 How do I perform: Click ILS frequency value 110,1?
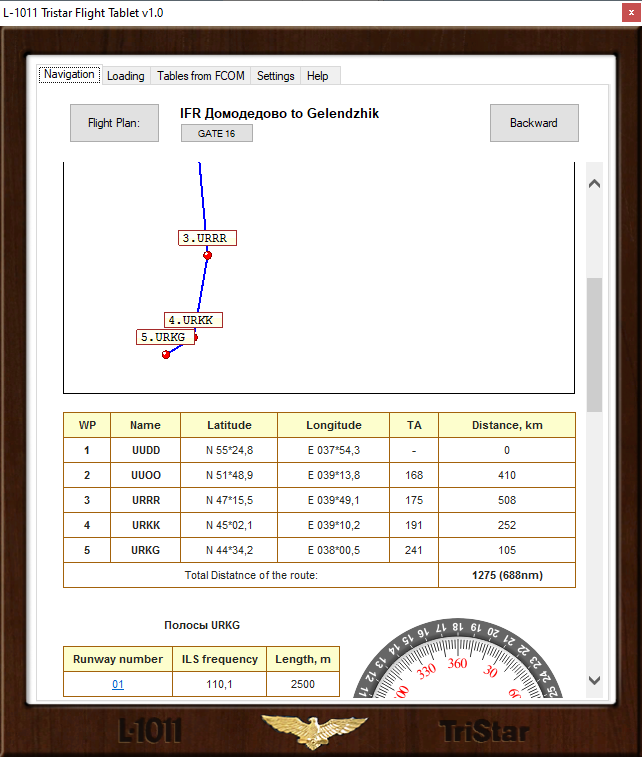coord(220,684)
